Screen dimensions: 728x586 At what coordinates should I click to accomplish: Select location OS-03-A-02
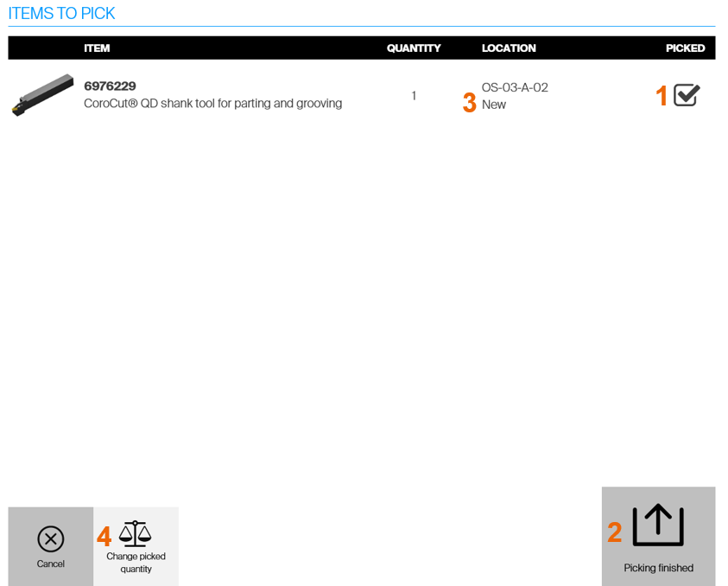coord(515,87)
